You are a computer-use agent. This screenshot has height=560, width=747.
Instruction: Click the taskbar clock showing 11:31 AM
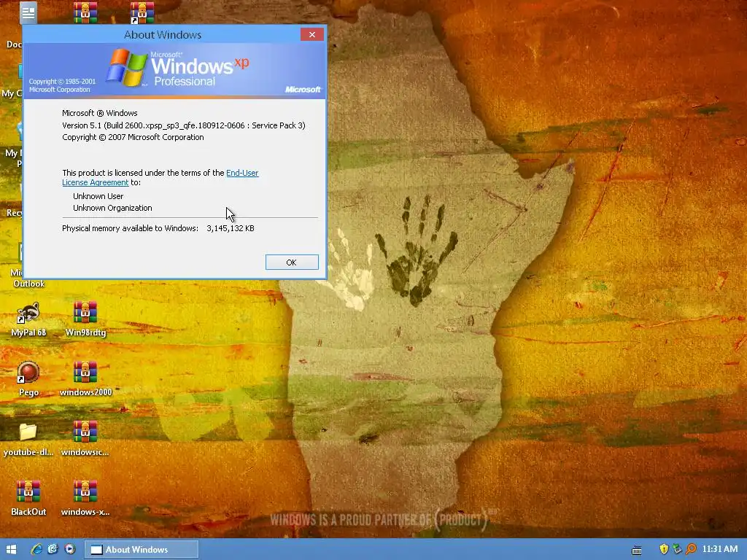(x=720, y=549)
